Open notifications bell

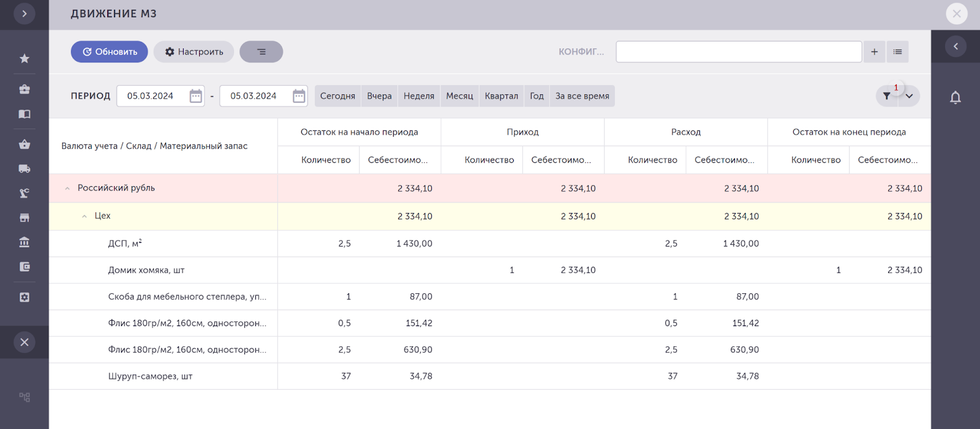(956, 97)
